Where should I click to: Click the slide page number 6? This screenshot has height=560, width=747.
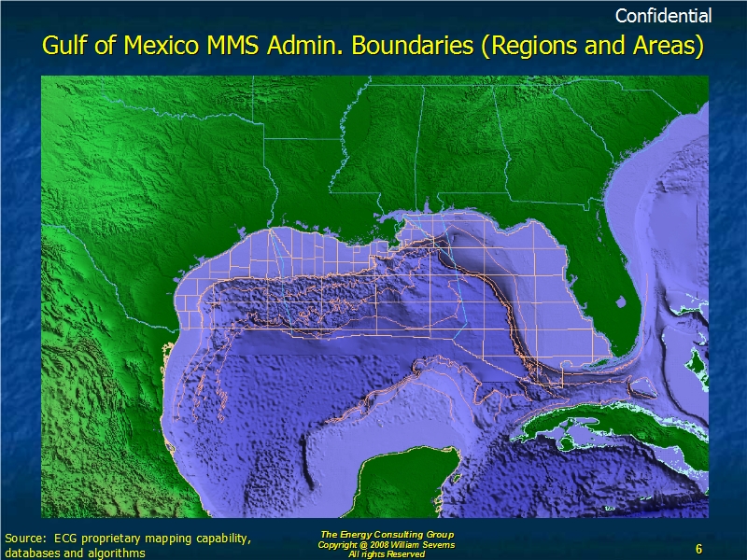coord(698,547)
